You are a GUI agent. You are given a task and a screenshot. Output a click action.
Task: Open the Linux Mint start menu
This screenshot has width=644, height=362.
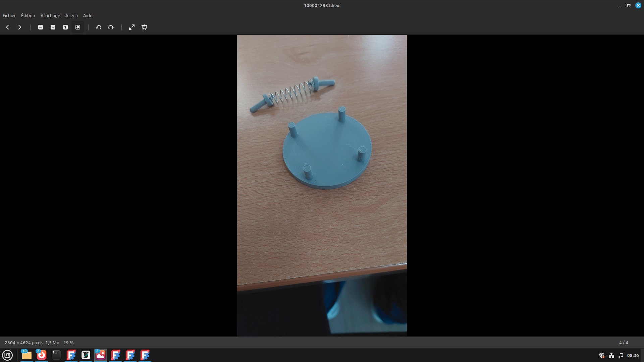pos(7,355)
